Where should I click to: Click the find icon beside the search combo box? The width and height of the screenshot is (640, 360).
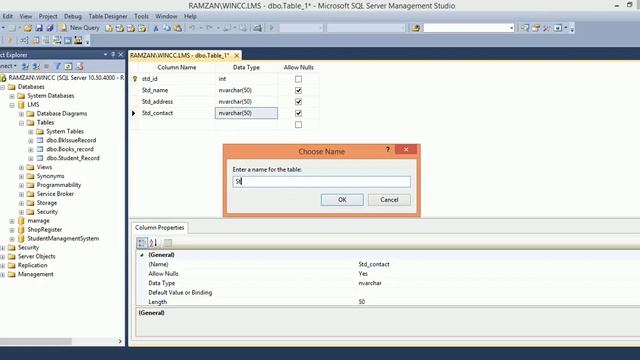(x=416, y=28)
